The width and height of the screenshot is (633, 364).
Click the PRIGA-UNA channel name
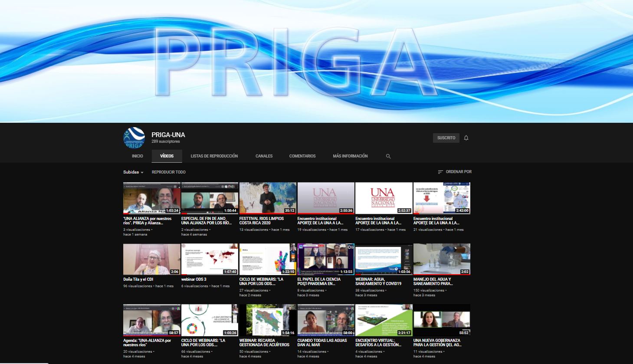[168, 135]
